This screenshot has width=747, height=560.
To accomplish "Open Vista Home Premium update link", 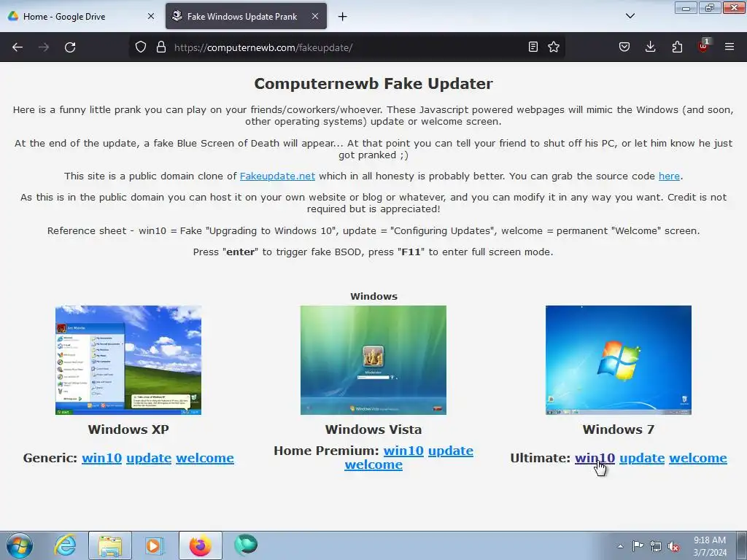I will pos(451,451).
